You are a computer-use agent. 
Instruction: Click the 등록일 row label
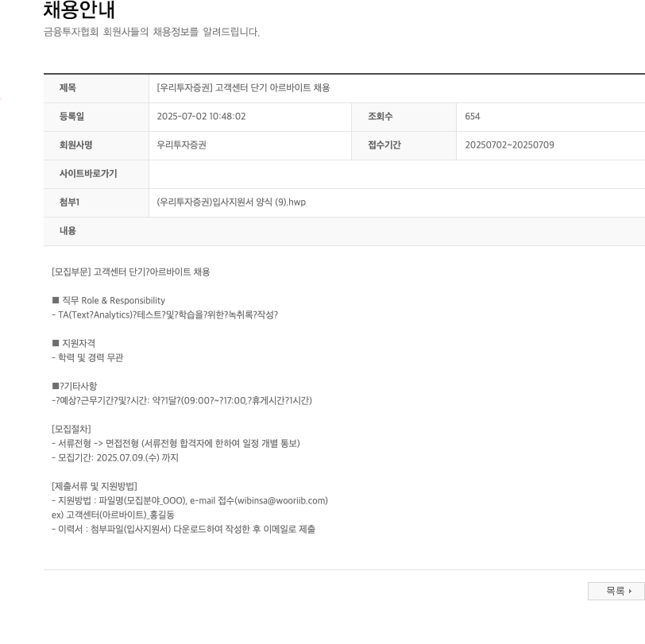(x=71, y=117)
